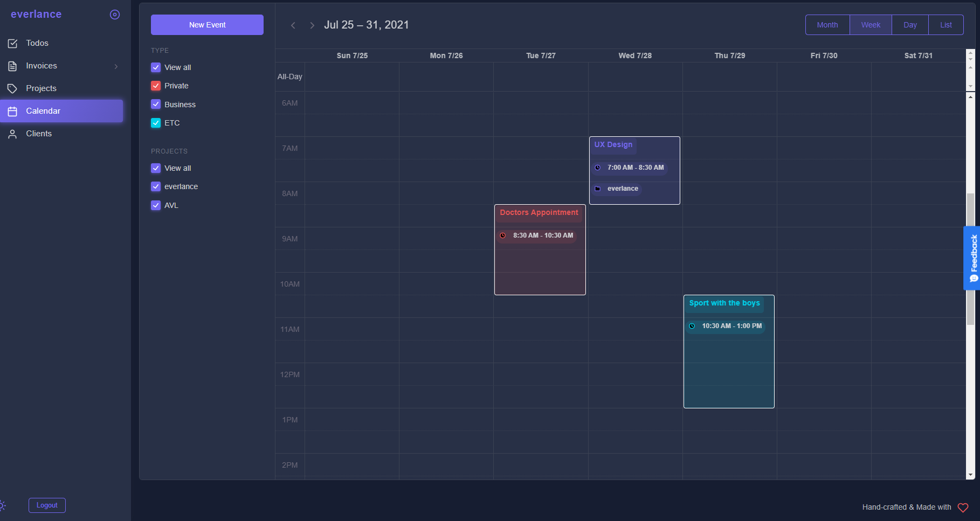The image size is (980, 521).
Task: Open the UX Design event
Action: (634, 171)
